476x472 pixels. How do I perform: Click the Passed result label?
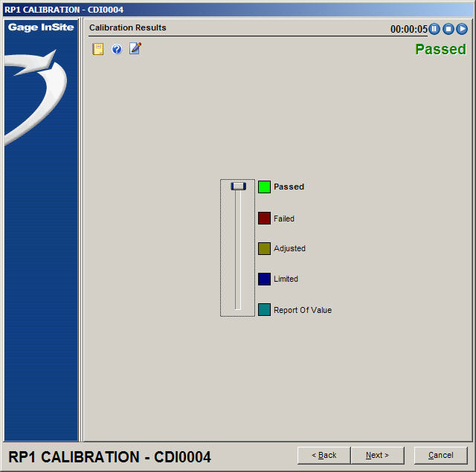click(289, 187)
